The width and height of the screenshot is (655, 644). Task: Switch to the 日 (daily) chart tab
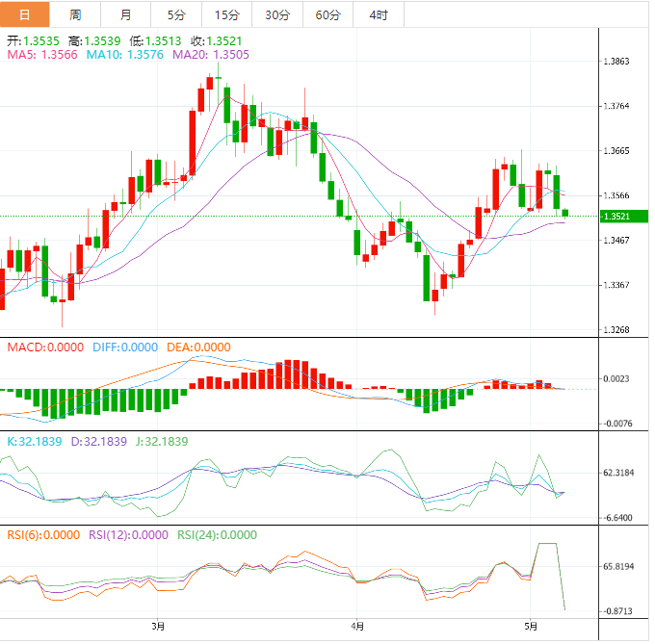coord(25,14)
